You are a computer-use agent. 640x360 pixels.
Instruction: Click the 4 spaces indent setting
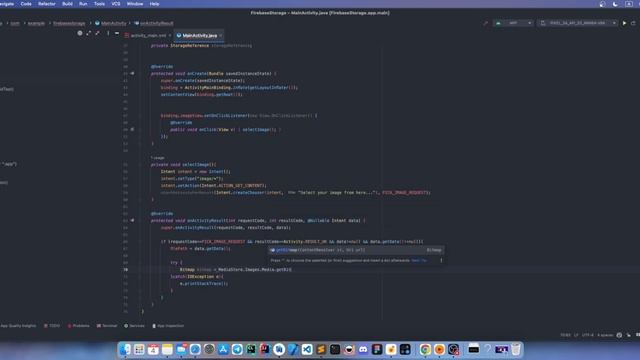click(605, 335)
